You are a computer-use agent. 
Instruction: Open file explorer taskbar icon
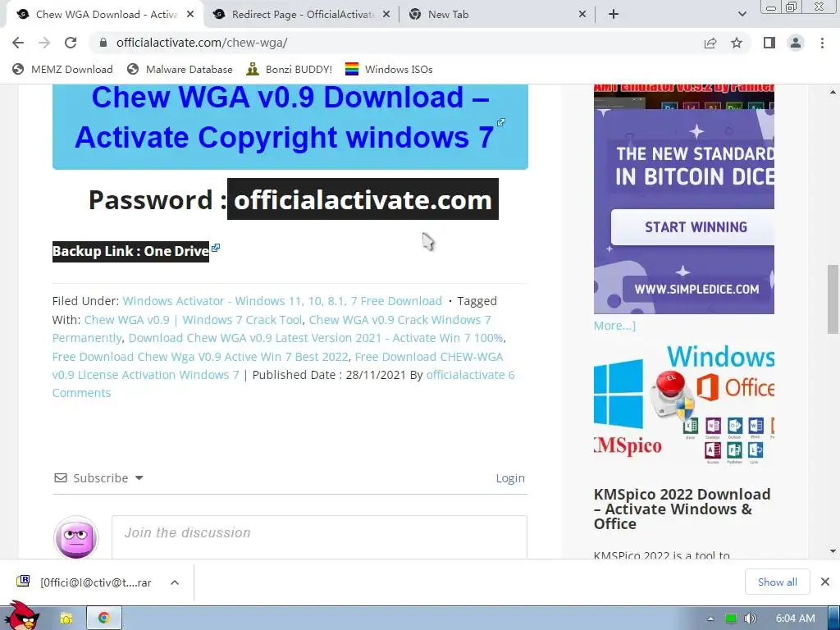coord(66,619)
